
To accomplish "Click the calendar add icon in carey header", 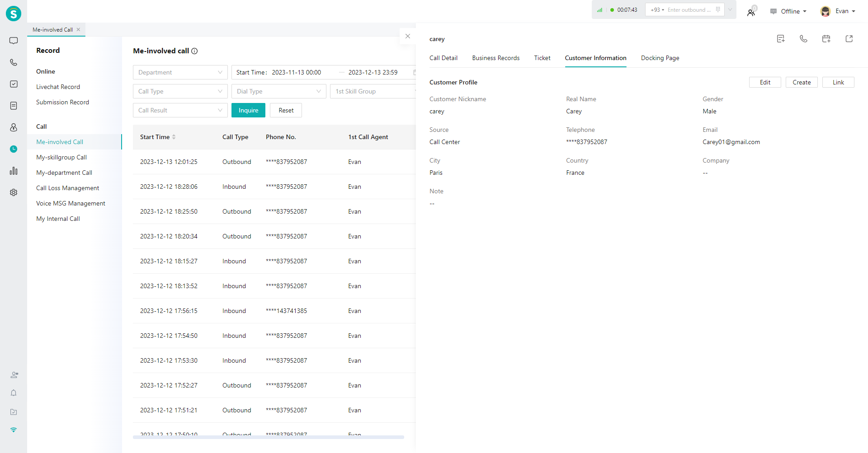I will tap(826, 39).
